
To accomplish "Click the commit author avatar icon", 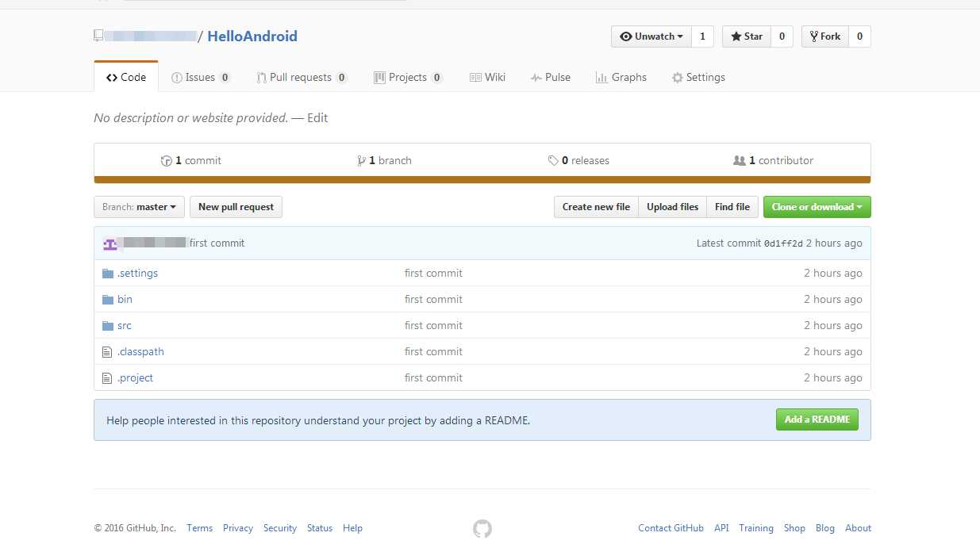I will click(x=110, y=243).
